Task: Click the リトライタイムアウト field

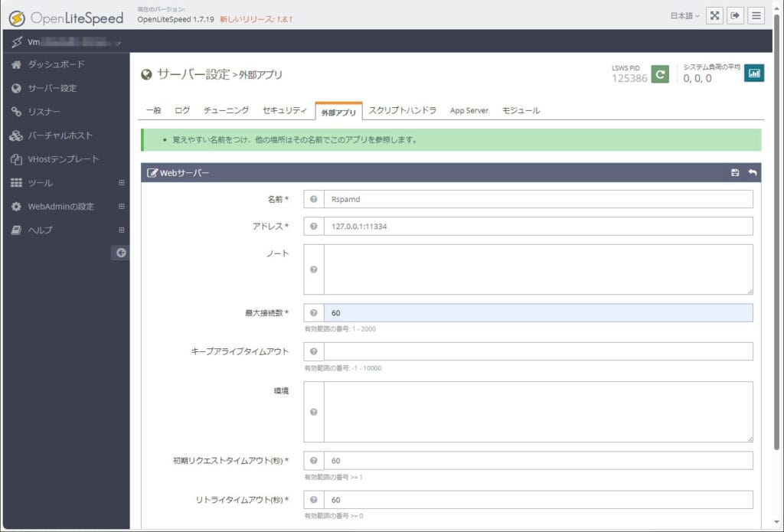Action: pos(538,500)
